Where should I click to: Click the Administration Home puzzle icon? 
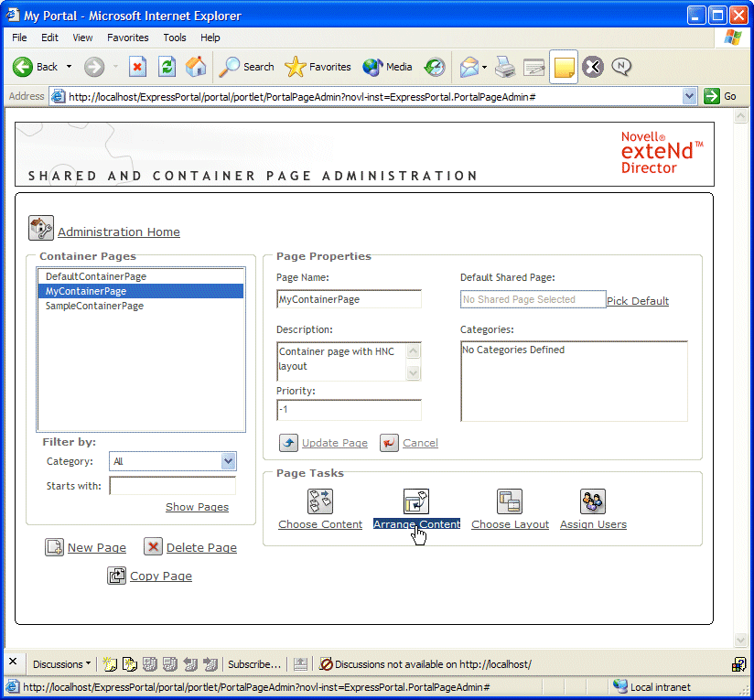click(x=40, y=227)
